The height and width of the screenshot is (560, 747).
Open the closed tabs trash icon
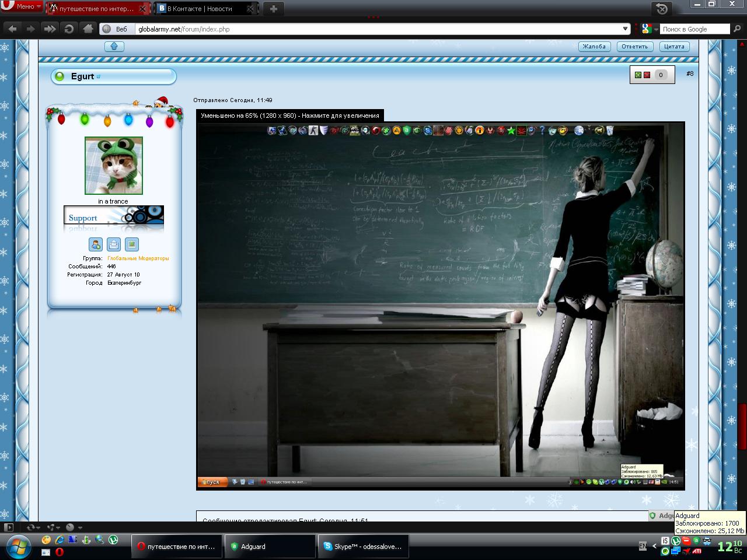pyautogui.click(x=662, y=8)
